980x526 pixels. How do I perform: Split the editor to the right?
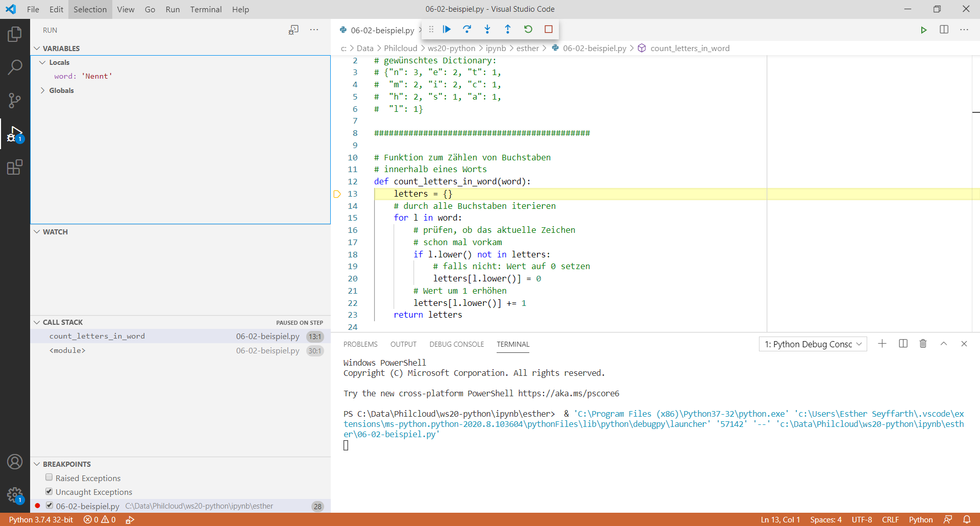click(944, 30)
